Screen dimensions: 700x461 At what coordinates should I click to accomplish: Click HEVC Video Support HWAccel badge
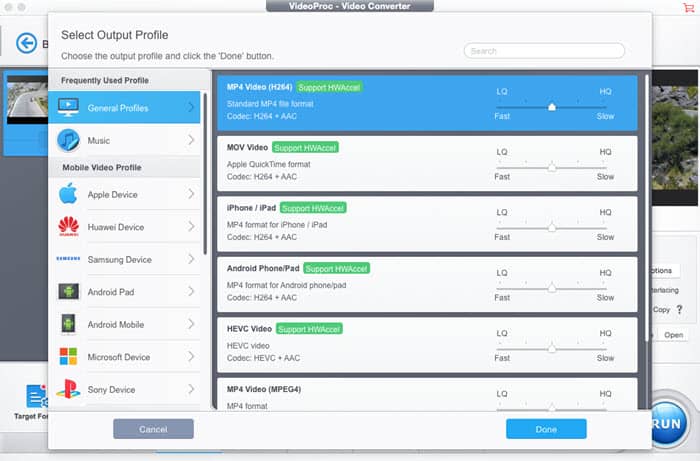click(x=309, y=329)
